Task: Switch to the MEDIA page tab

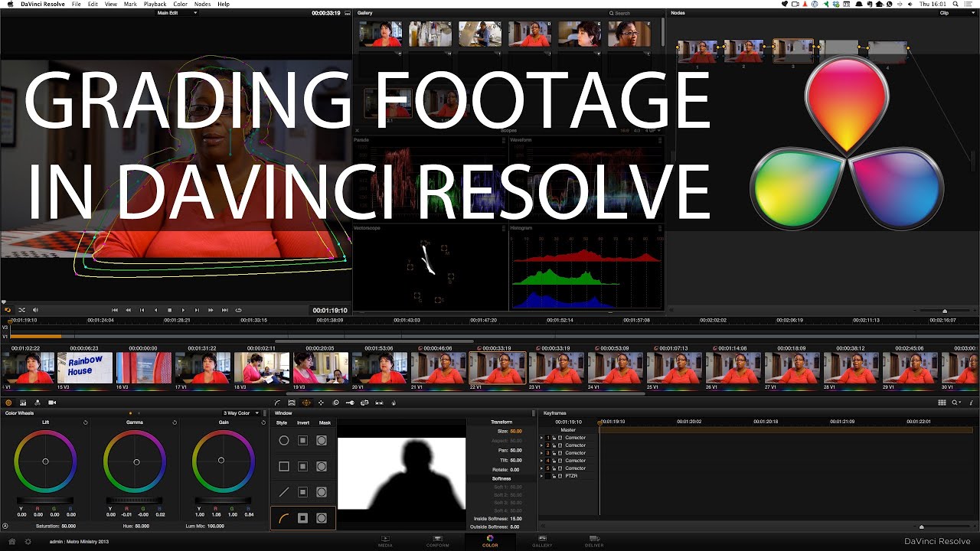Action: (x=385, y=541)
